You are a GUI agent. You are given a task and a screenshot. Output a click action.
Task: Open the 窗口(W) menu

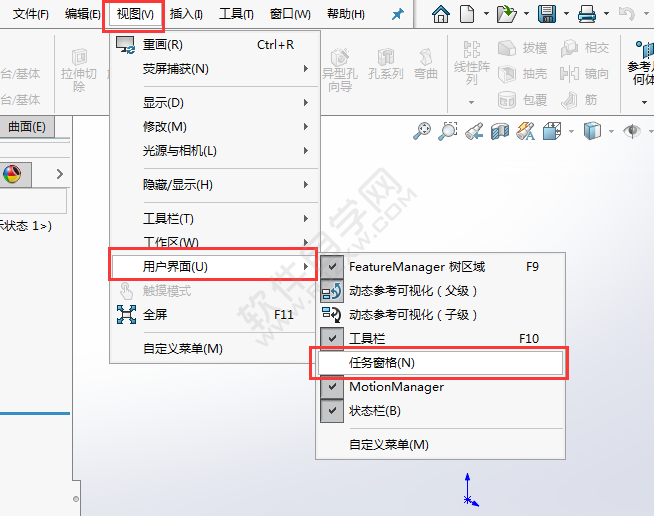tap(290, 14)
